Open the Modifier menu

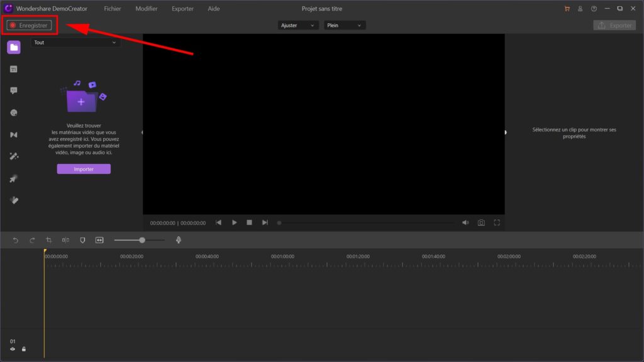(x=146, y=9)
